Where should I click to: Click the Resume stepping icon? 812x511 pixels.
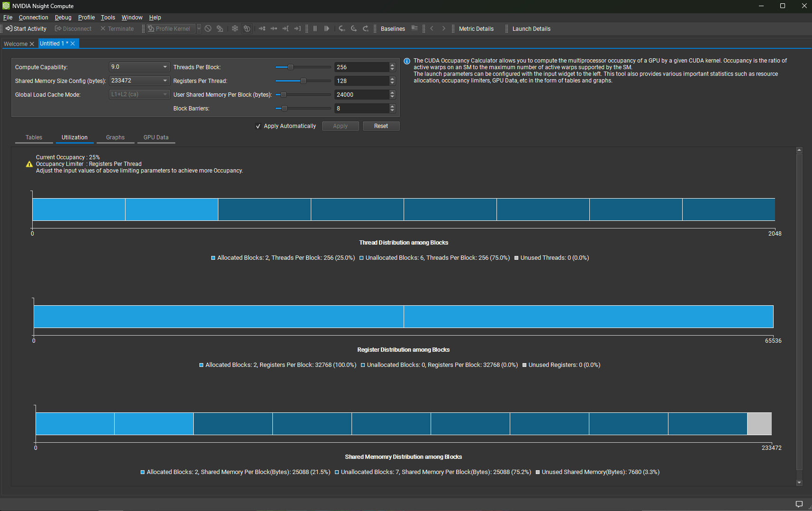click(326, 28)
